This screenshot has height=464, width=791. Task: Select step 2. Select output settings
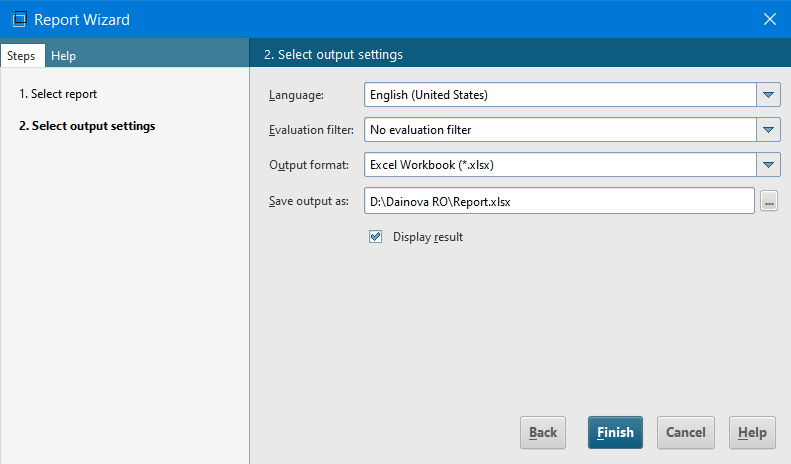coord(87,126)
